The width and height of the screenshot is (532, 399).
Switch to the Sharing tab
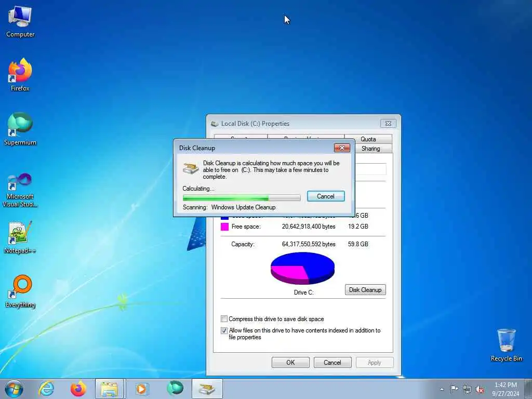tap(370, 149)
